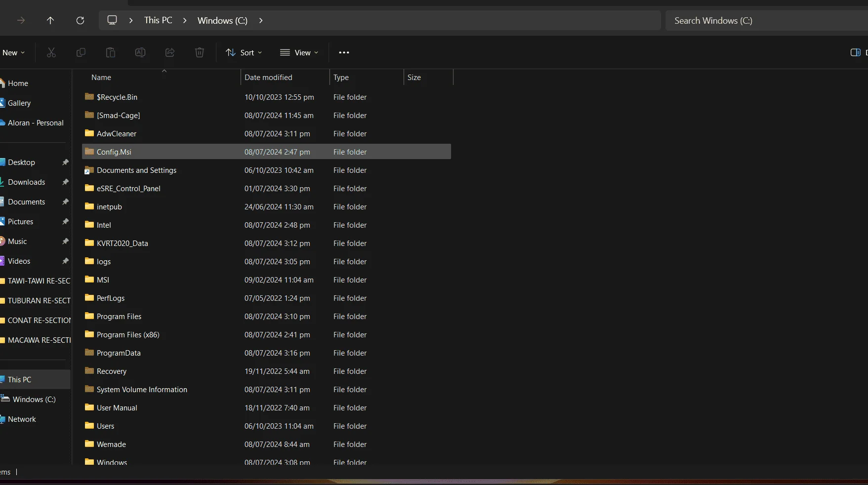The width and height of the screenshot is (868, 485).
Task: Open the See more ellipsis menu
Action: [344, 52]
